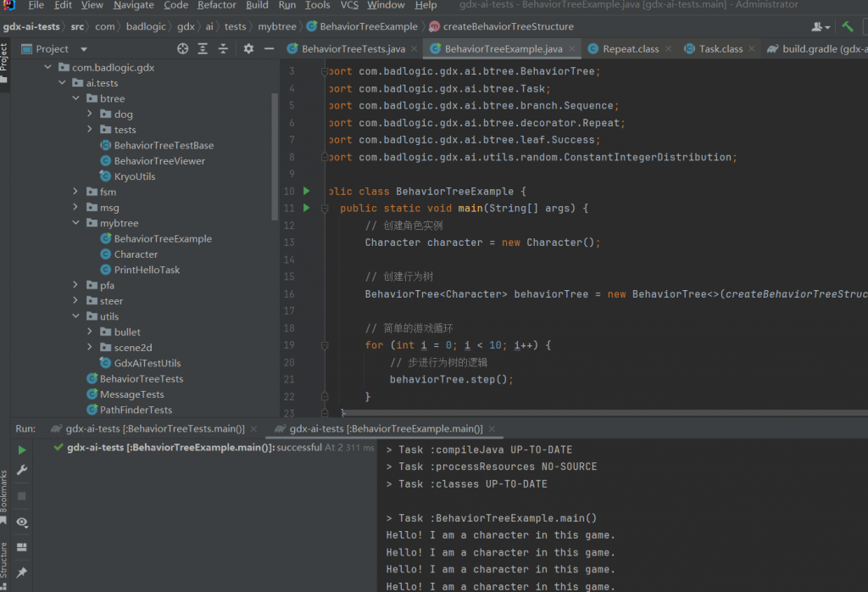Rerun using green play icon in Run panel
The height and width of the screenshot is (592, 868).
[x=22, y=450]
